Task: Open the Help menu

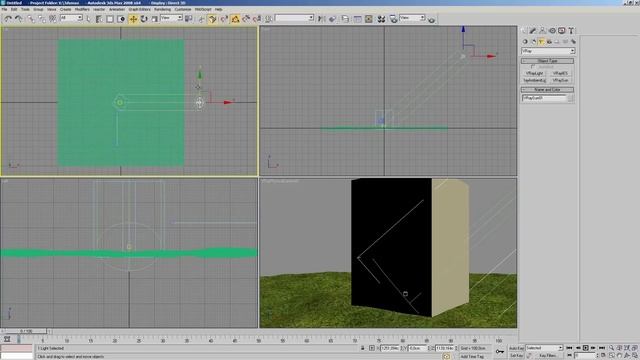Action: pos(218,9)
